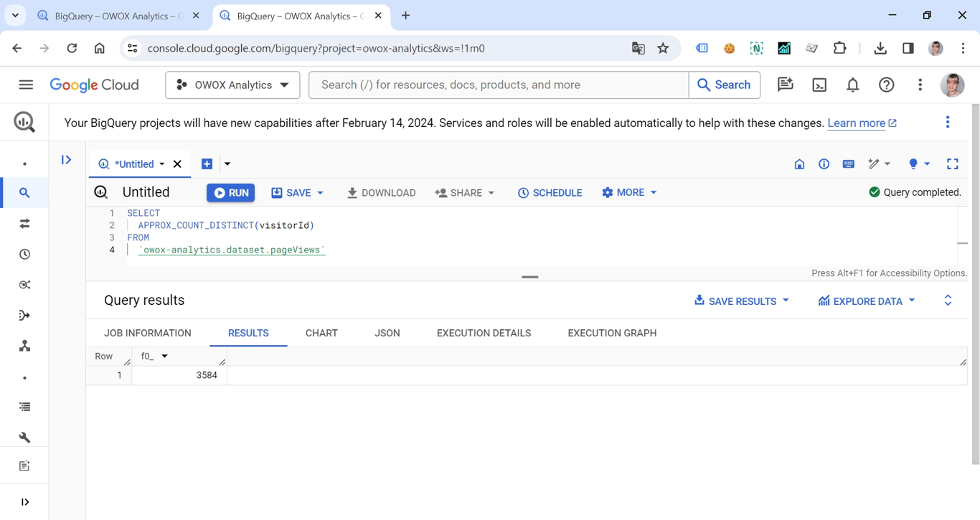Click the SCHEDULE button
Screen dimensions: 980x520
(550, 193)
